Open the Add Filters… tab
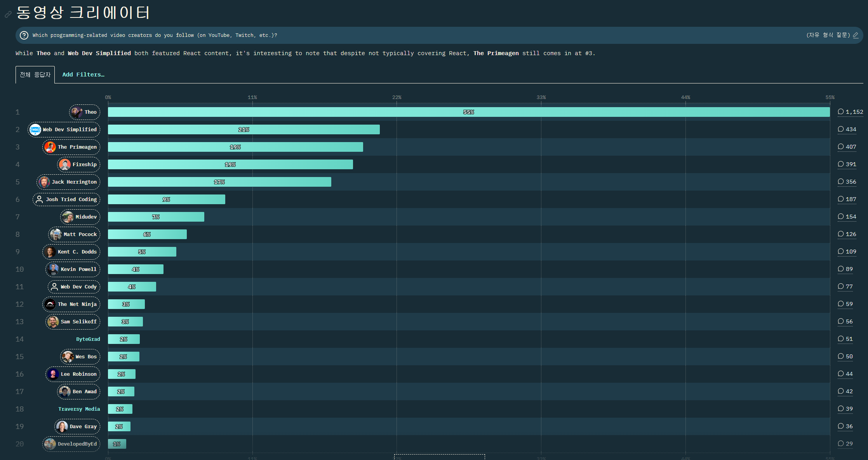Screen dimensions: 868x460 coord(83,75)
